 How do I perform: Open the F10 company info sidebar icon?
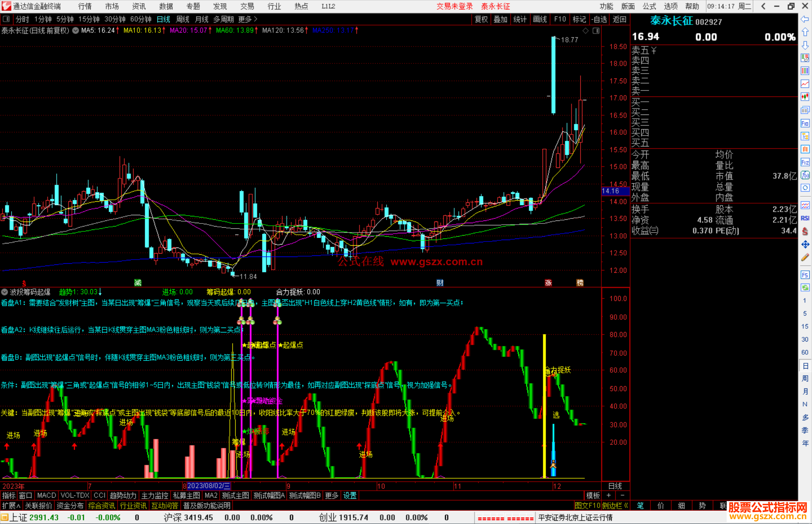pyautogui.click(x=805, y=124)
